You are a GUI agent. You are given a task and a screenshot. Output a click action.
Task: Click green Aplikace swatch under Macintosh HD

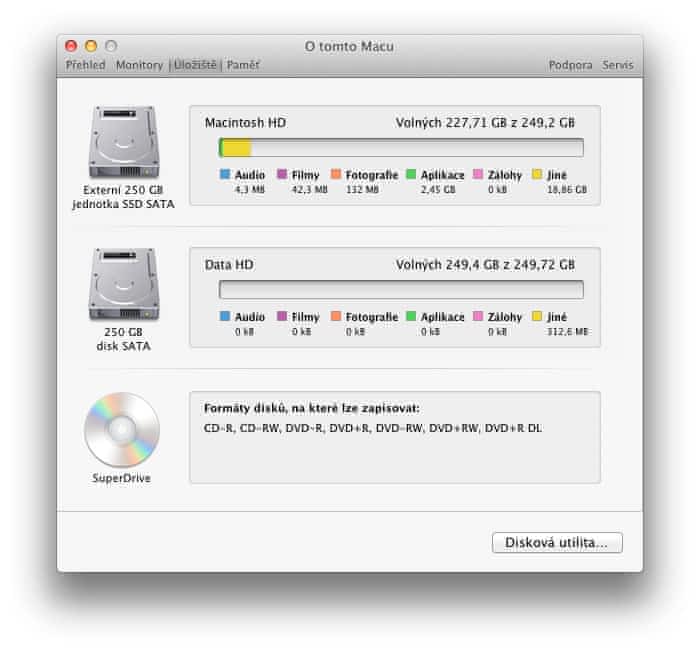pyautogui.click(x=411, y=174)
